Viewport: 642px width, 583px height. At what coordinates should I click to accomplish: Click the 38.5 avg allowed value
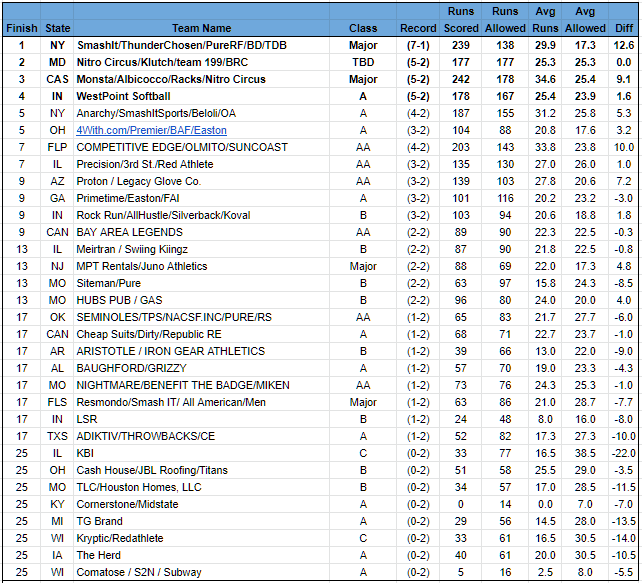click(585, 453)
